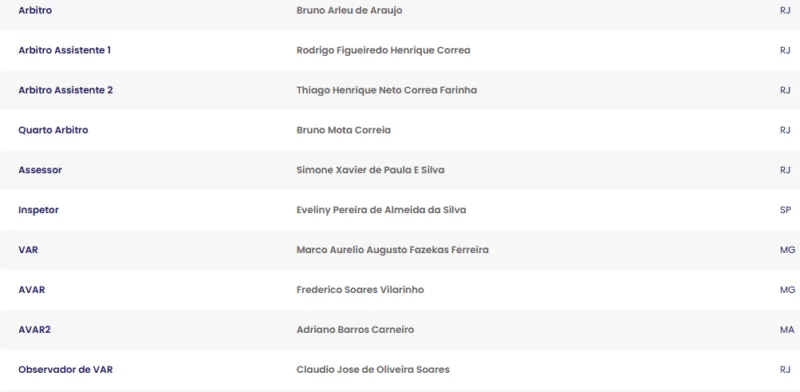Select the name Bruno Mota Correia
Viewport: 800px width, 392px height.
343,130
